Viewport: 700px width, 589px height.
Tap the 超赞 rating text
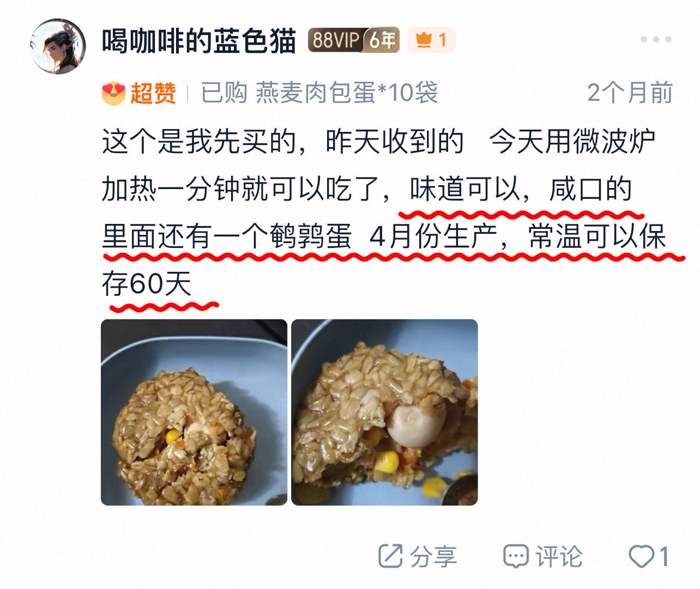pyautogui.click(x=153, y=93)
